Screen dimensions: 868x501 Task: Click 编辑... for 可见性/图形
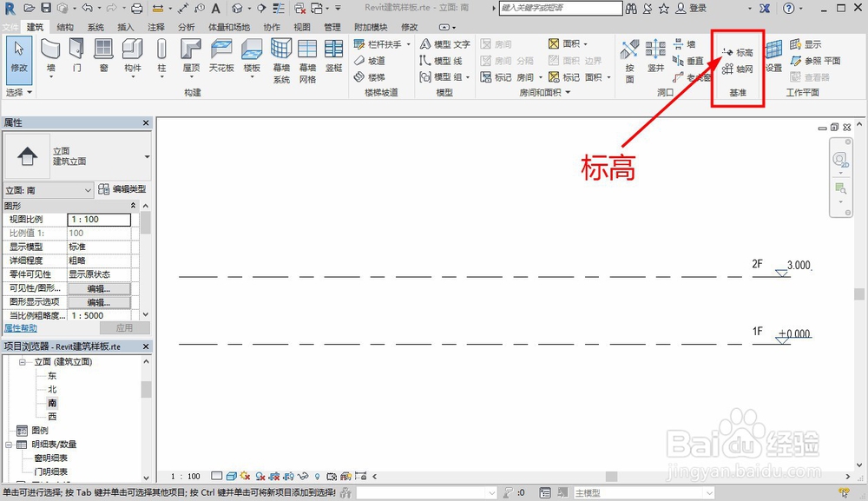(x=99, y=288)
